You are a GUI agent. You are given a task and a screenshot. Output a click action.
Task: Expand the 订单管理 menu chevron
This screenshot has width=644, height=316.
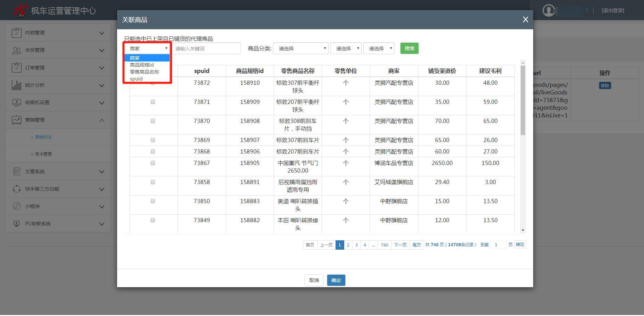(101, 68)
